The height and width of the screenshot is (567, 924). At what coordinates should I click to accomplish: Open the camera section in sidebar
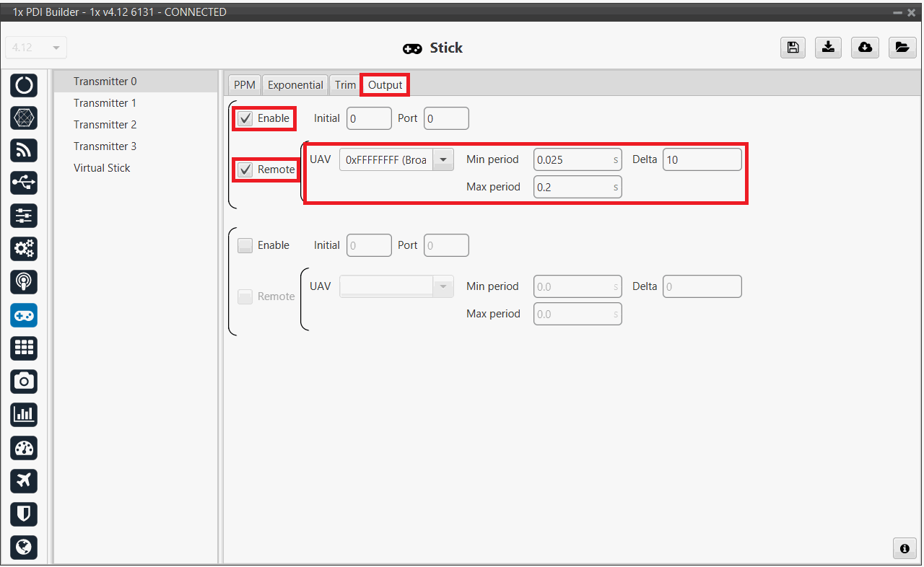click(24, 381)
